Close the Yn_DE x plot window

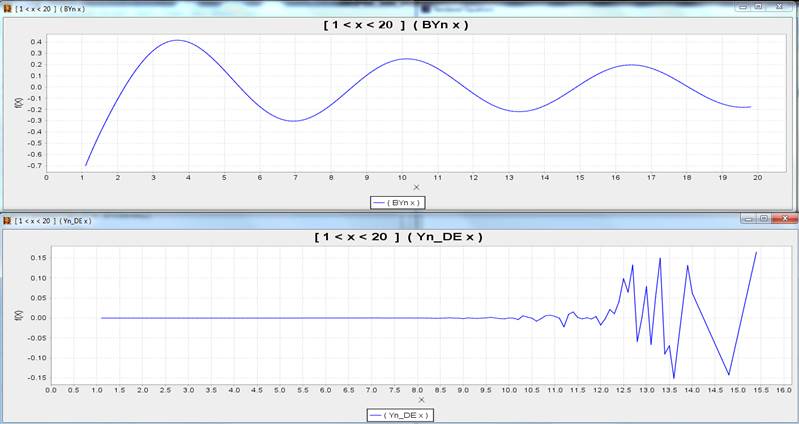pos(784,219)
